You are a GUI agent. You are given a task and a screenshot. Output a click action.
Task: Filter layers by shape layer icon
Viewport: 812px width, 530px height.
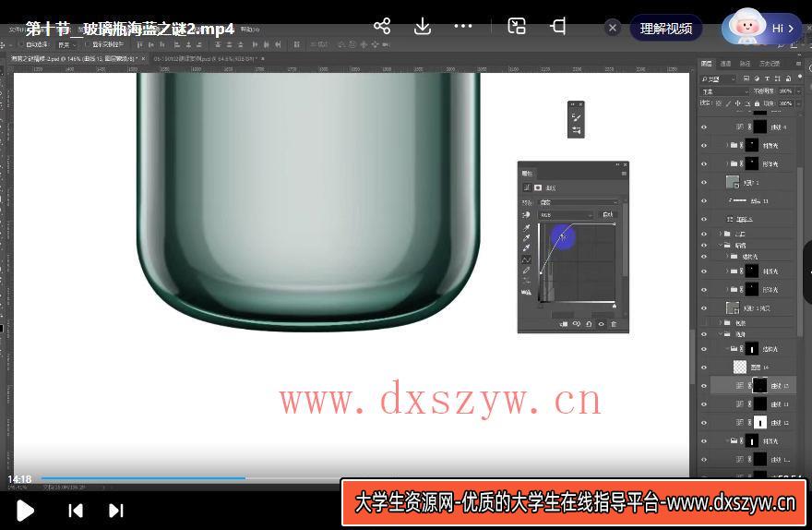(x=777, y=78)
